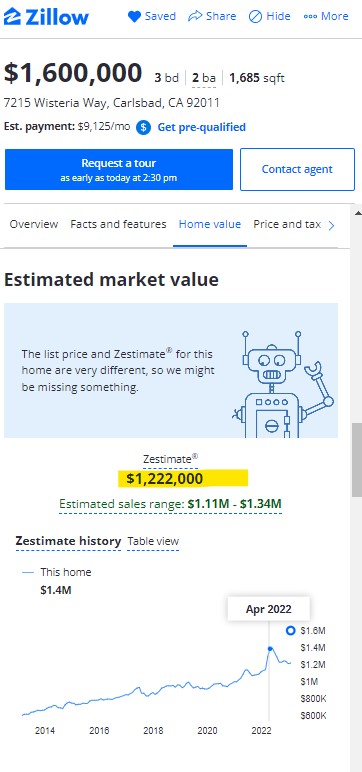The width and height of the screenshot is (362, 772).
Task: Click the scrollbar up arrow
Action: [358, 213]
